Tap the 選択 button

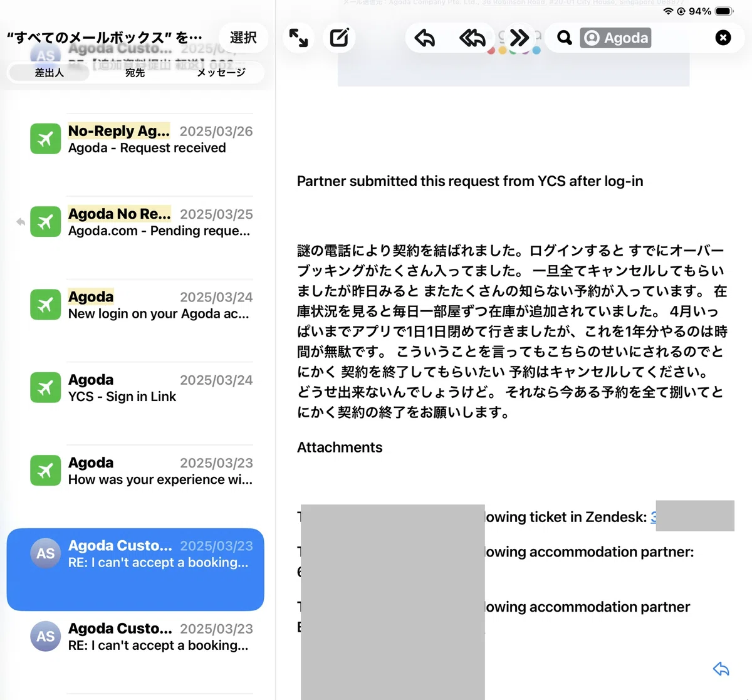pos(243,38)
